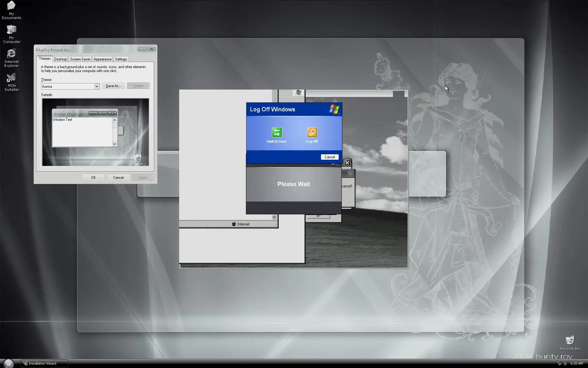Viewport: 588px width, 368px height.
Task: Click Installation Wizard taskbar button
Action: (44, 363)
